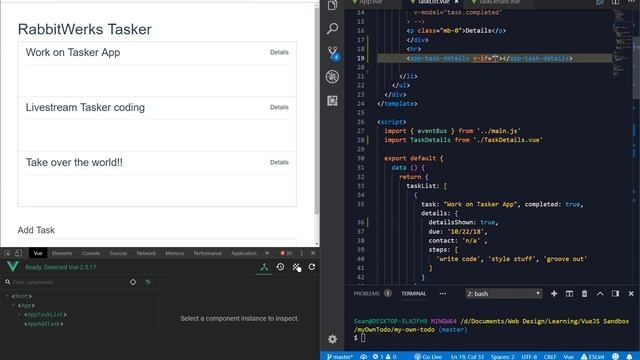Collapse the Root node in component tree
Screen dimensions: 640x360
(x=7, y=296)
